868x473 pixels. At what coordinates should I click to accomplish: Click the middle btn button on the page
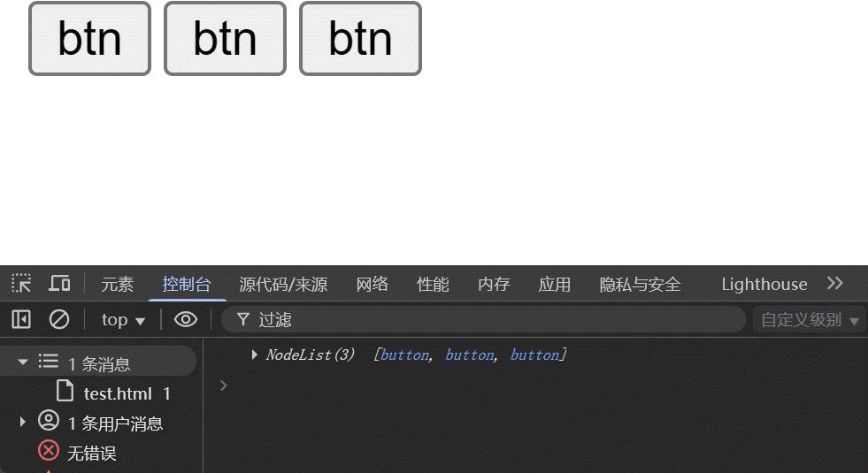pos(225,39)
